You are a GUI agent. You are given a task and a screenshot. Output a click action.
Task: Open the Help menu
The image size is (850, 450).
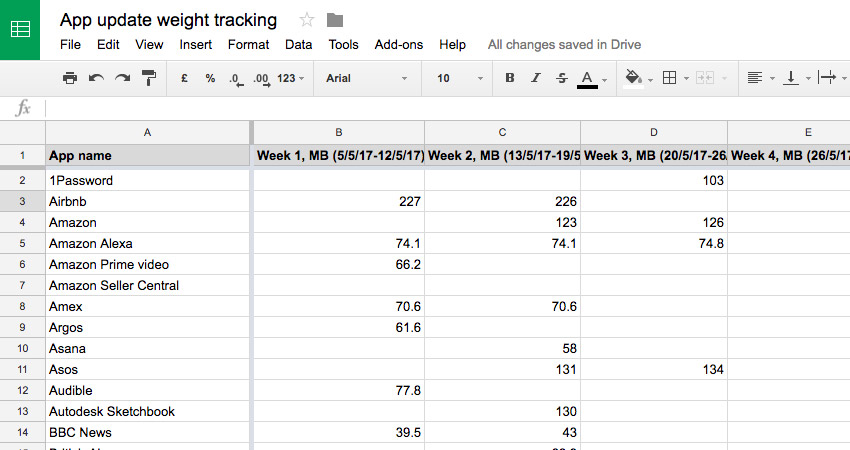pyautogui.click(x=453, y=44)
